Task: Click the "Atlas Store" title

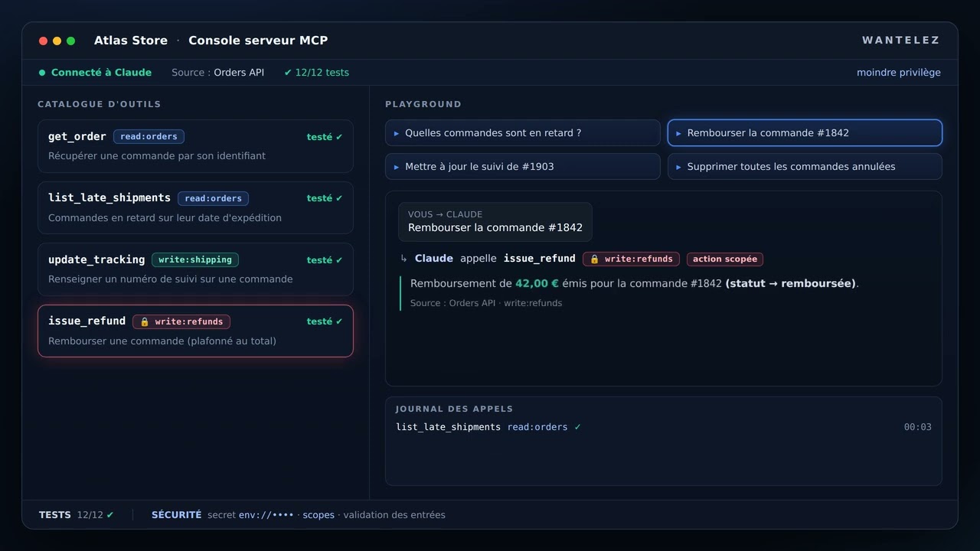Action: tap(131, 41)
